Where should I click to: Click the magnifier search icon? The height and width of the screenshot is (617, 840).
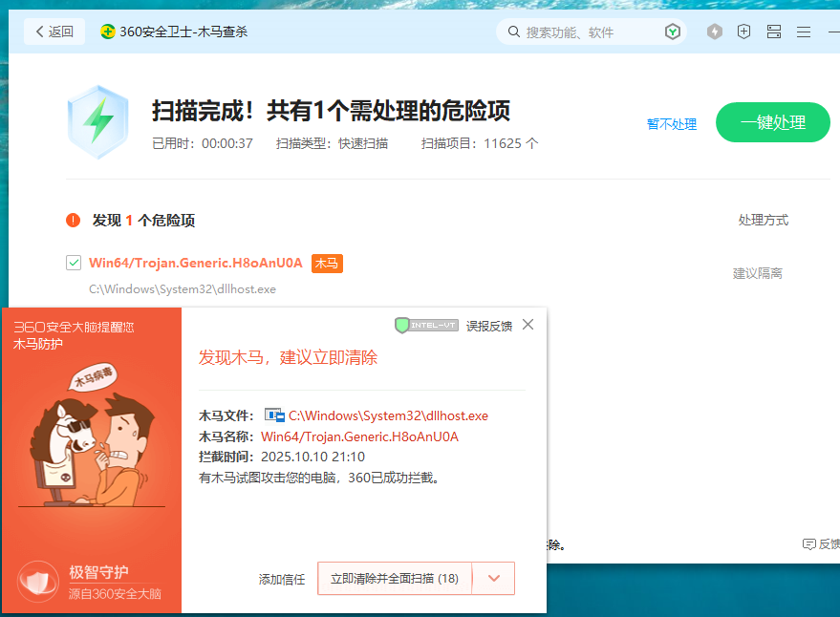click(x=514, y=32)
